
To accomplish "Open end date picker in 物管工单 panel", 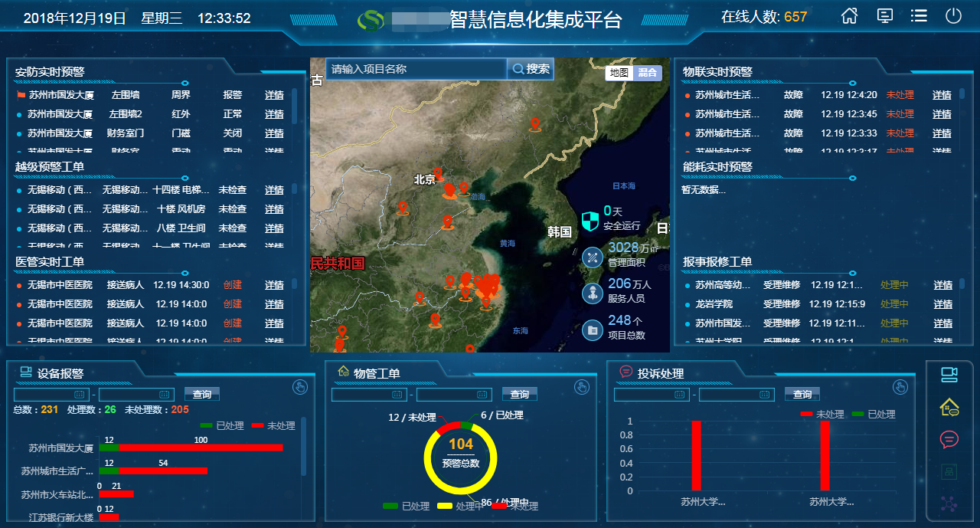I will tap(454, 395).
